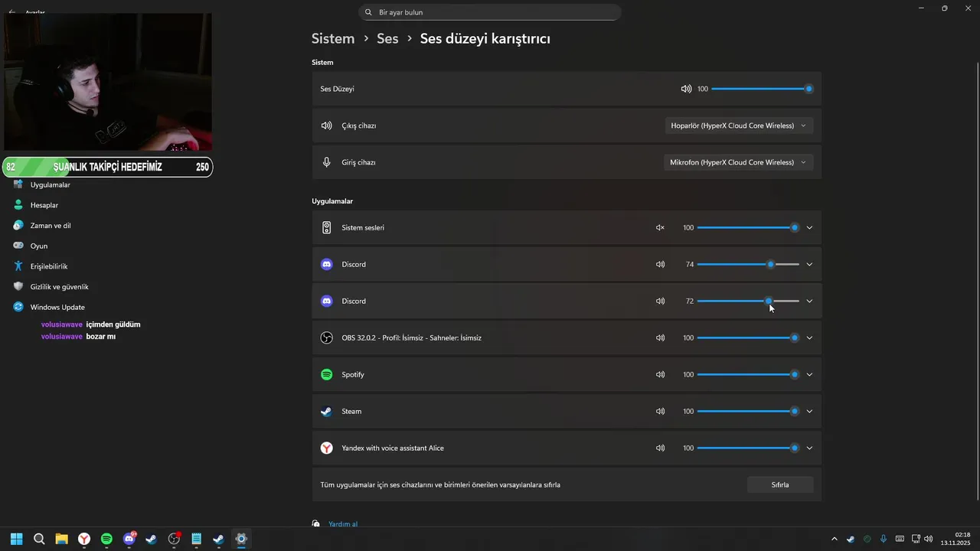Expand the Sistem sesleri row chevron
Viewport: 980px width, 551px height.
(x=809, y=228)
